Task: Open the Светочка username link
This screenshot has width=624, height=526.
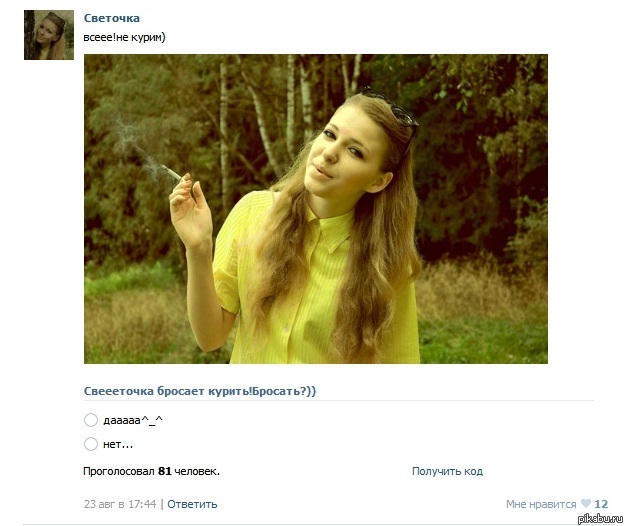Action: 112,18
